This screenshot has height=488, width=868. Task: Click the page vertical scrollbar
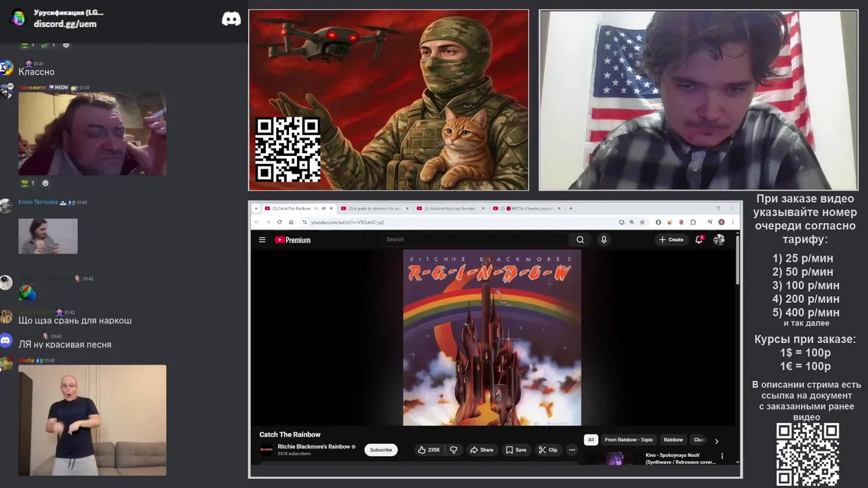click(x=738, y=261)
